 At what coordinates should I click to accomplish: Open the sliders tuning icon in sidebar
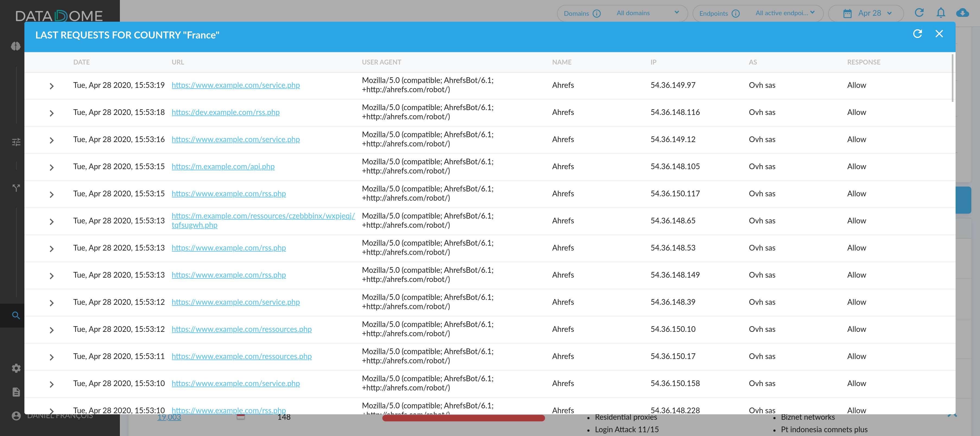16,142
